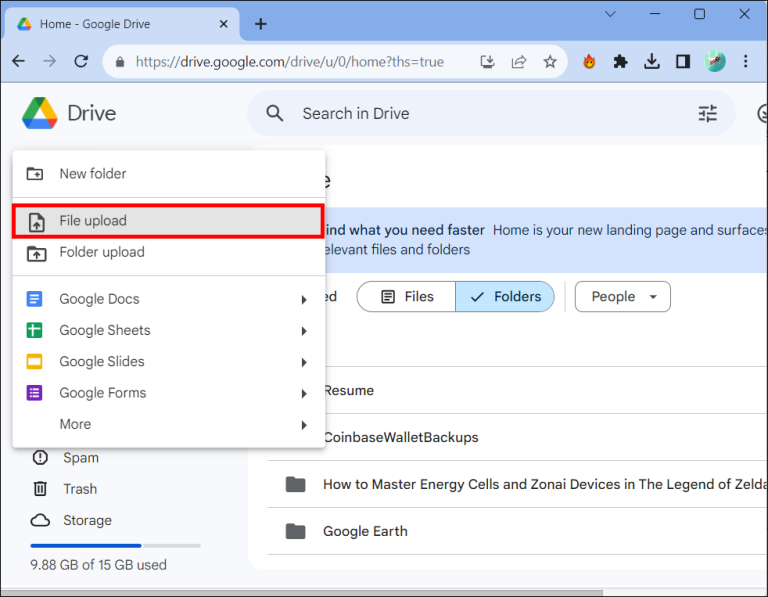
Task: Select New folder menu item
Action: point(168,173)
